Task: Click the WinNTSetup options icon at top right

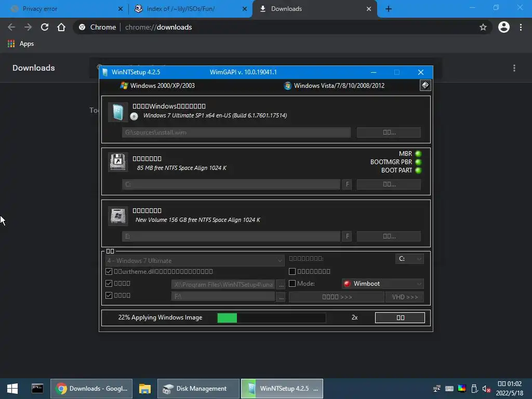Action: tap(425, 85)
